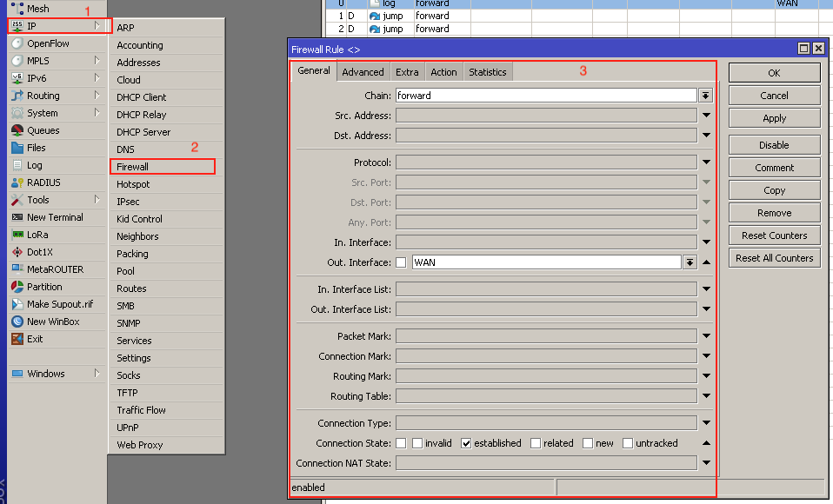
Task: Open the Out. Interface WAN dropdown
Action: coord(690,262)
